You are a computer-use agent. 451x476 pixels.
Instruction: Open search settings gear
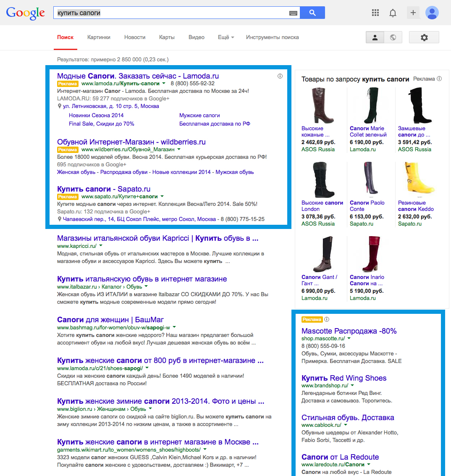424,37
